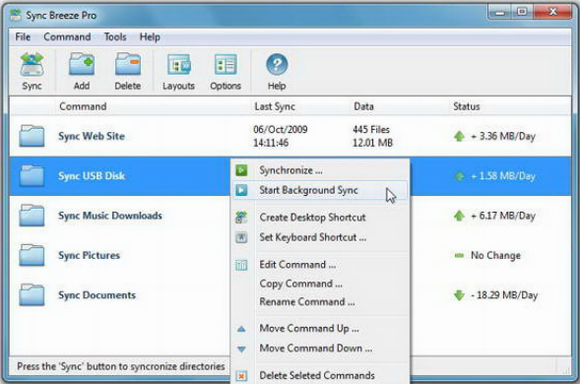580x384 pixels.
Task: Click the No Change dash status icon
Action: [x=459, y=255]
